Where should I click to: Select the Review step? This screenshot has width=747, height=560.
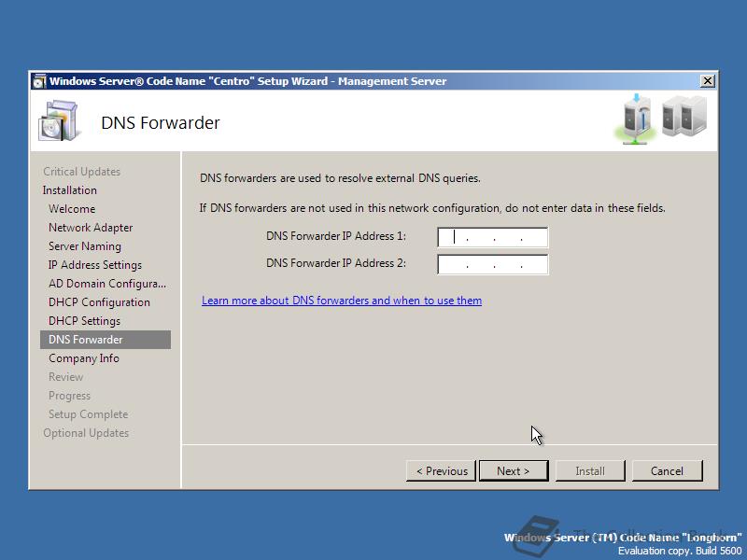[x=65, y=377]
